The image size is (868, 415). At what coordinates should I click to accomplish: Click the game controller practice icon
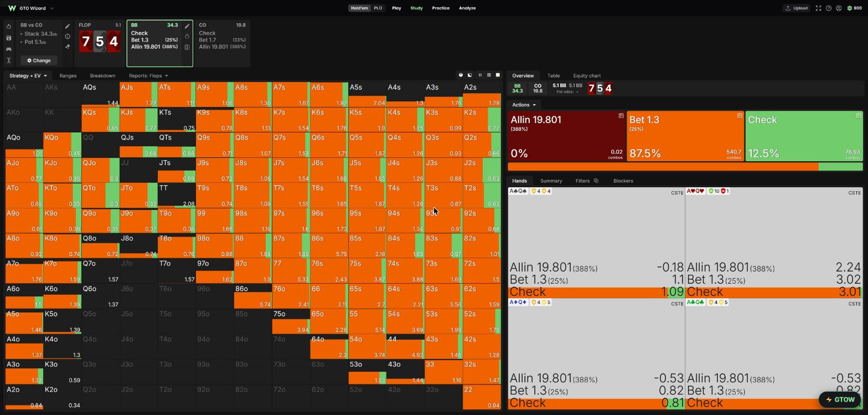coord(9,49)
